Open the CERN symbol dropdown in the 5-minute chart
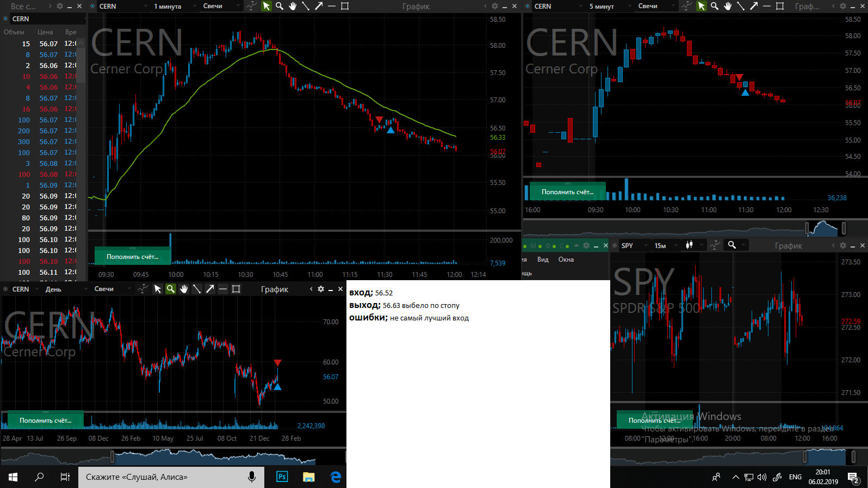Screen dimensions: 868x488 [x=559, y=7]
